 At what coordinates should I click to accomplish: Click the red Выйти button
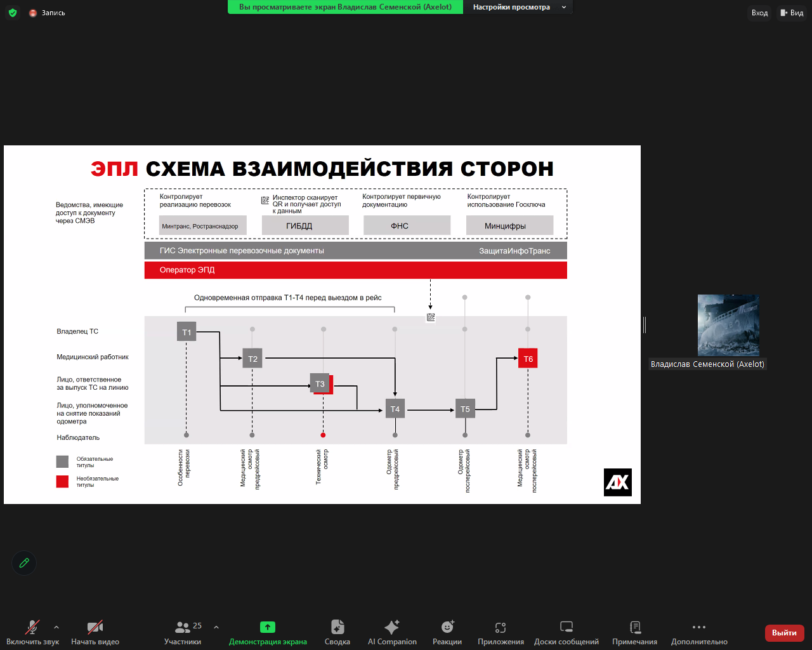(x=784, y=633)
